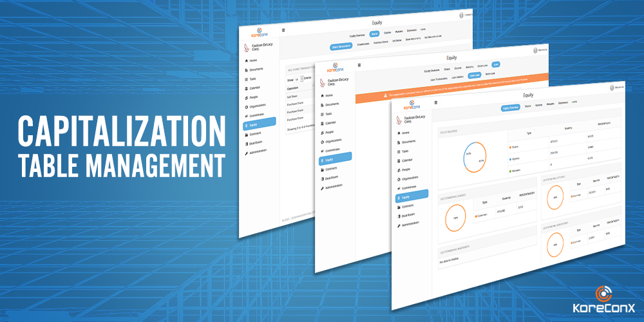This screenshot has height=322, width=644.
Task: Click the user avatar in the back window header
Action: (462, 15)
